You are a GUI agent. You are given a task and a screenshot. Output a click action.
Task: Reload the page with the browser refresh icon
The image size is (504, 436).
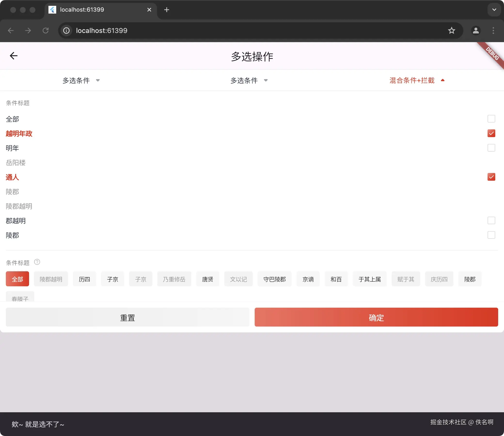pos(46,31)
